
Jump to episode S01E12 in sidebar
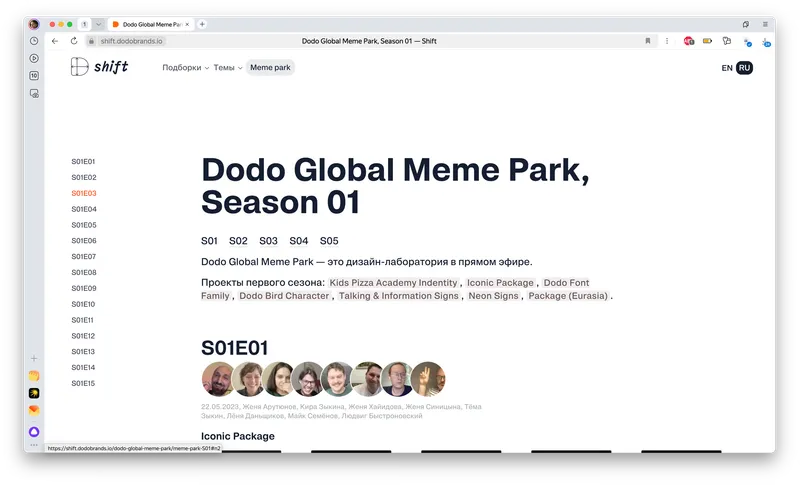[83, 336]
